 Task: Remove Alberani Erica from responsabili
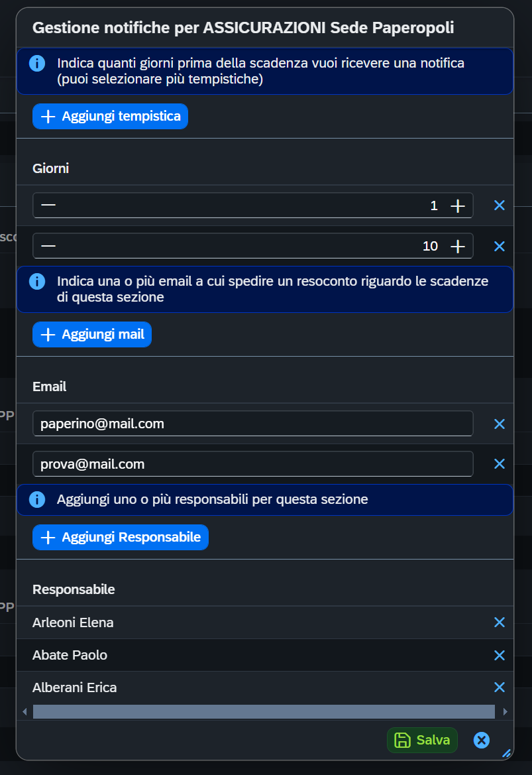point(500,687)
